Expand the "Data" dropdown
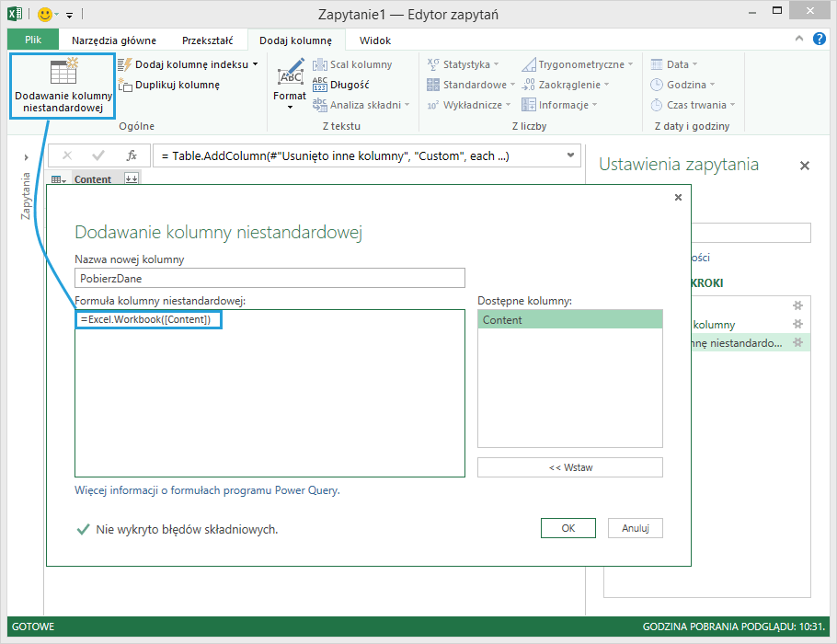 click(x=673, y=63)
